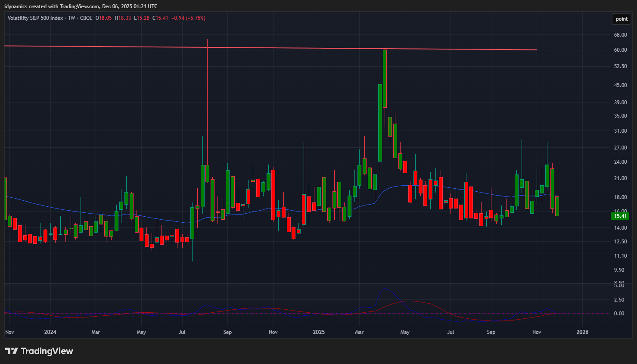This screenshot has width=637, height=364.
Task: Click the 68.00 price axis label
Action: [620, 35]
